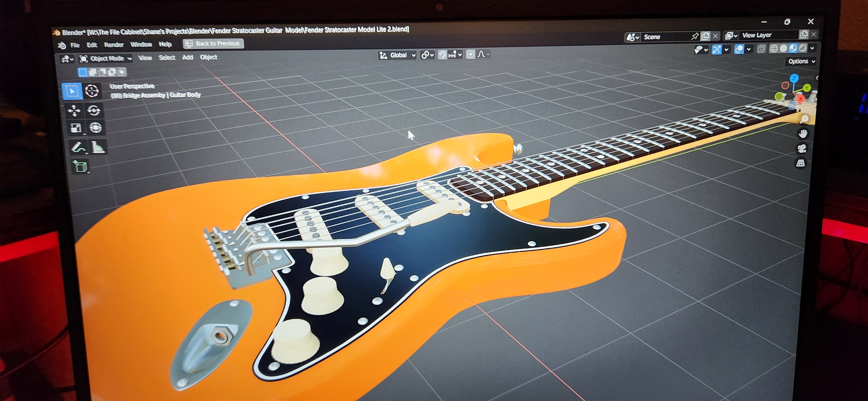Expand the gizmo options dropdown arrow
The width and height of the screenshot is (868, 401).
pyautogui.click(x=727, y=49)
